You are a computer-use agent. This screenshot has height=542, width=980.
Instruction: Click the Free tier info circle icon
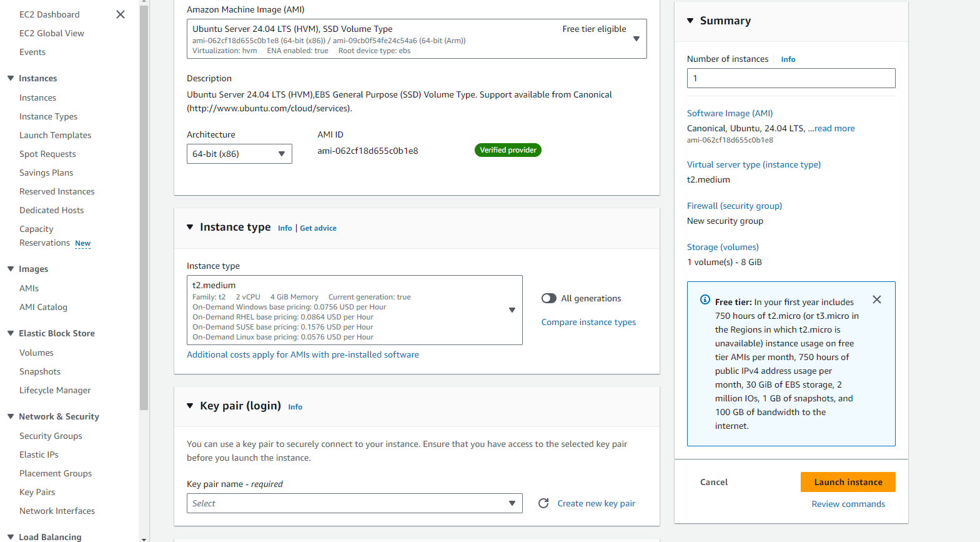pos(705,299)
